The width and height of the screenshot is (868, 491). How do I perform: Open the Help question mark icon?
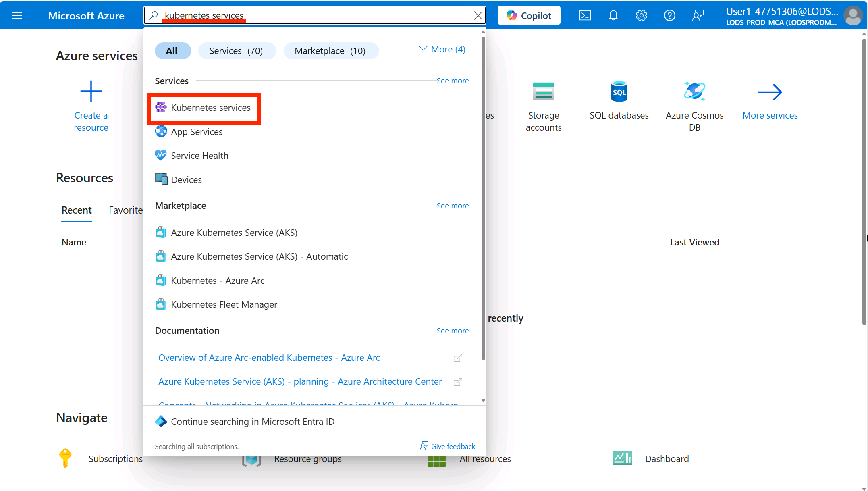click(x=670, y=15)
